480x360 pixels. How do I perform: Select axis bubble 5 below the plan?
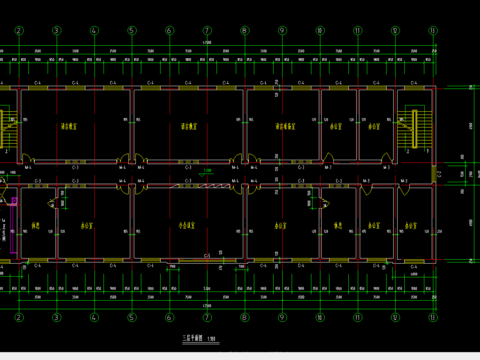132,317
